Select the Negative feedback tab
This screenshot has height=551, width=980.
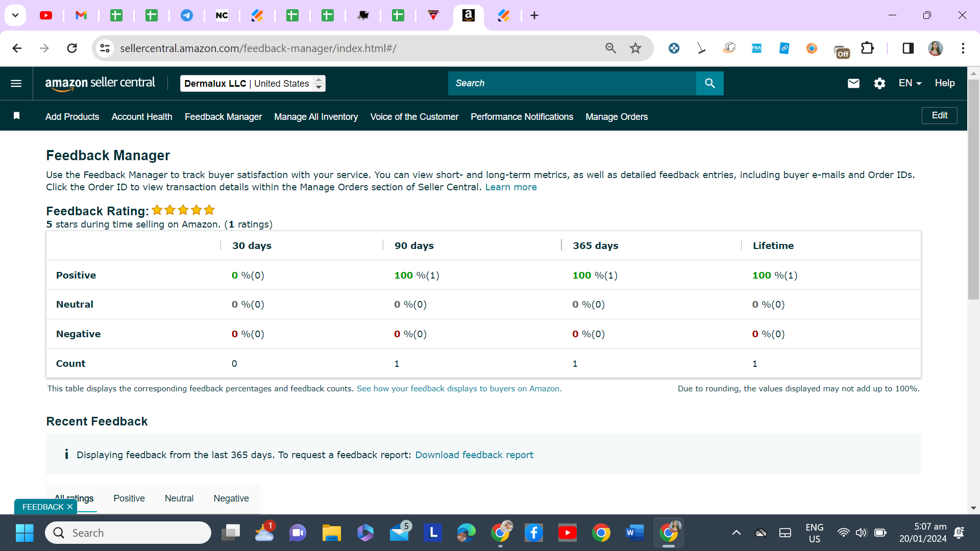click(x=231, y=498)
